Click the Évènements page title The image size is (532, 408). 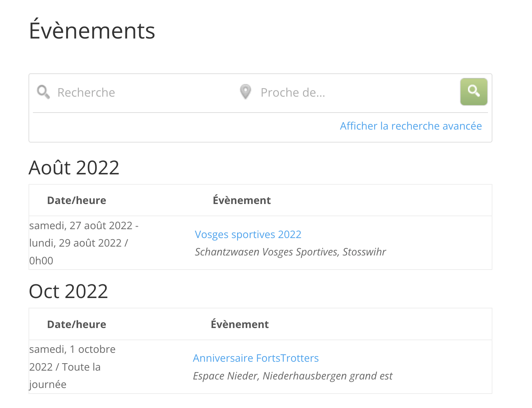(x=92, y=31)
